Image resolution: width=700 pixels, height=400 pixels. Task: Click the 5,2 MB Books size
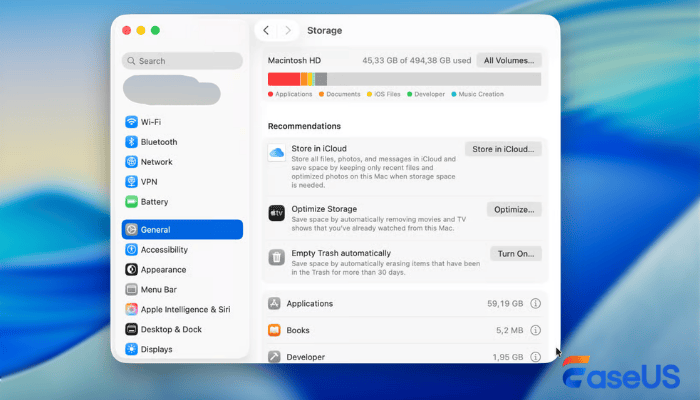pos(509,330)
